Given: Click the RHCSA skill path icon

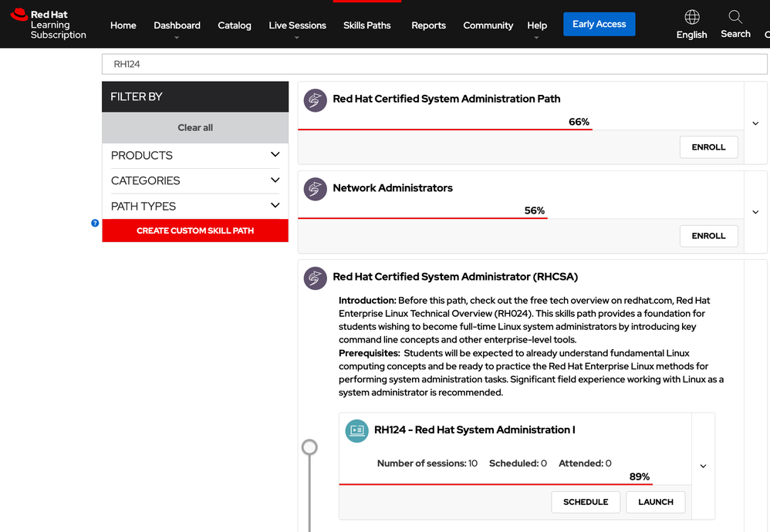Looking at the screenshot, I should (315, 278).
